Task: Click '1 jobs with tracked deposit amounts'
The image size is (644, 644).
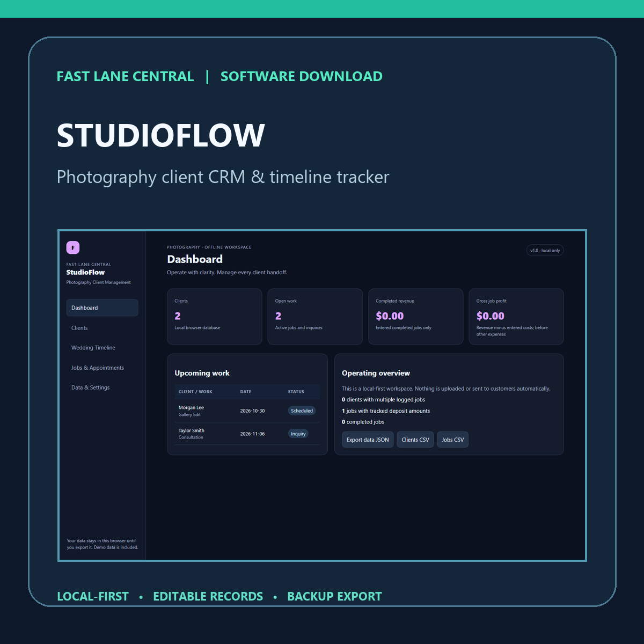Action: (x=386, y=411)
